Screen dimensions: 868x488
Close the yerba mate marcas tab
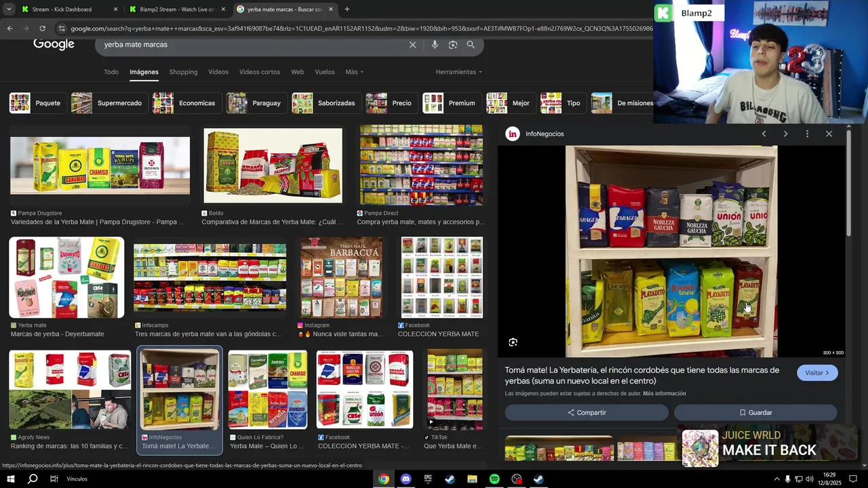click(x=331, y=9)
